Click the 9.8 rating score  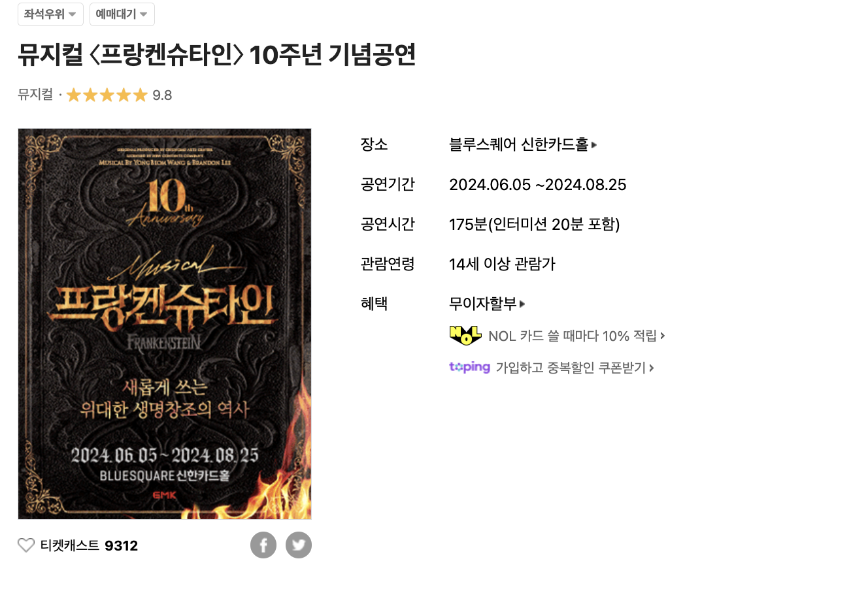pos(162,95)
